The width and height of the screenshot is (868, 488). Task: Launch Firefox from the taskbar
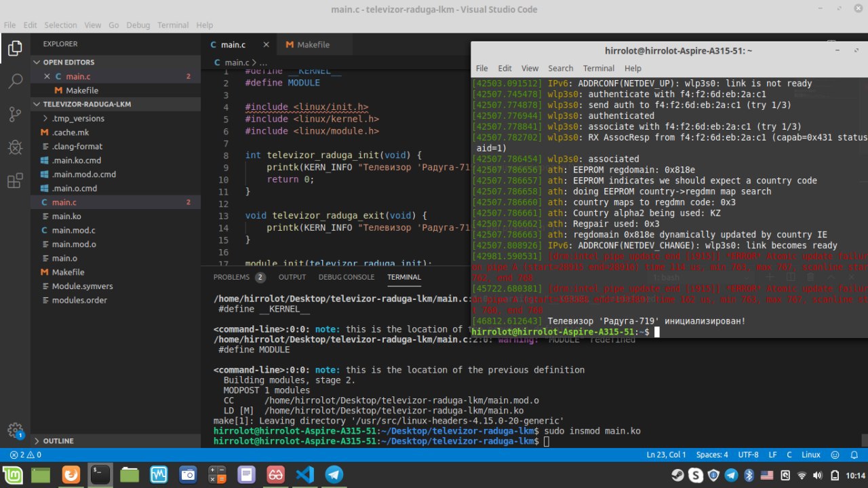tap(71, 474)
